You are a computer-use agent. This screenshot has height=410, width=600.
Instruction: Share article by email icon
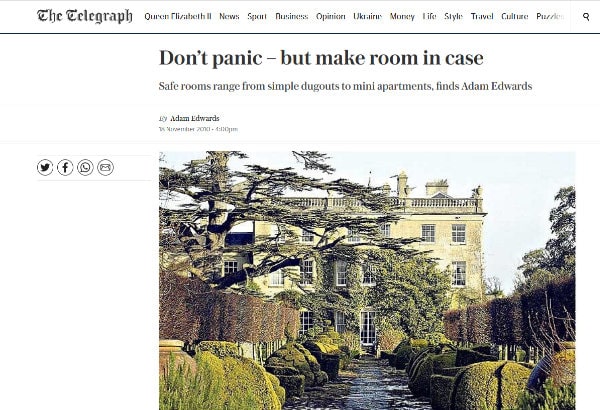105,168
